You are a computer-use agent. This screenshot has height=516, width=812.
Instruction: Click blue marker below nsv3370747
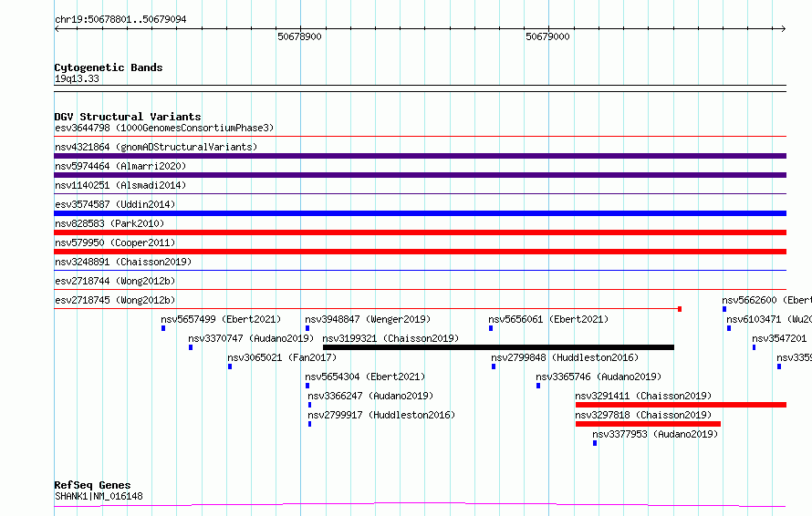tap(191, 347)
